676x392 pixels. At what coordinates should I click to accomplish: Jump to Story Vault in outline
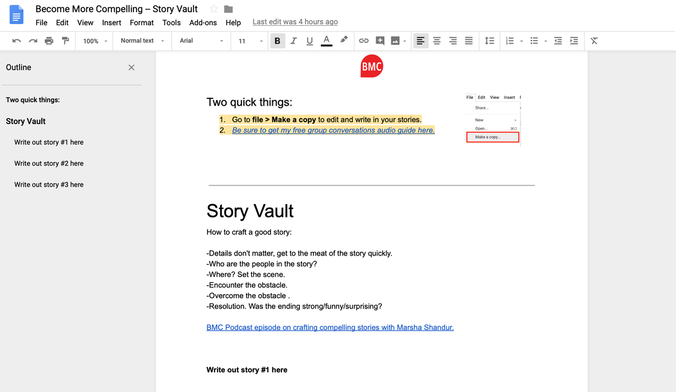pos(25,121)
